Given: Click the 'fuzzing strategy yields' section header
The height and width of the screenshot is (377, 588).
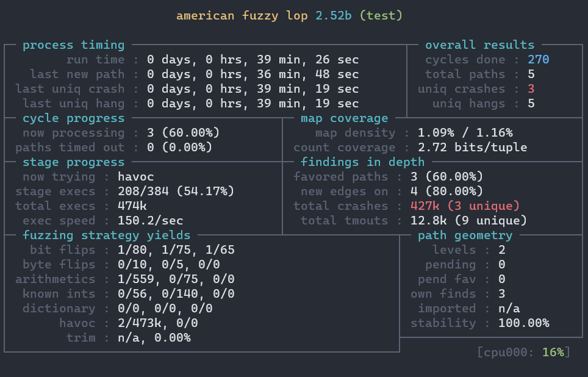Looking at the screenshot, I should [107, 235].
